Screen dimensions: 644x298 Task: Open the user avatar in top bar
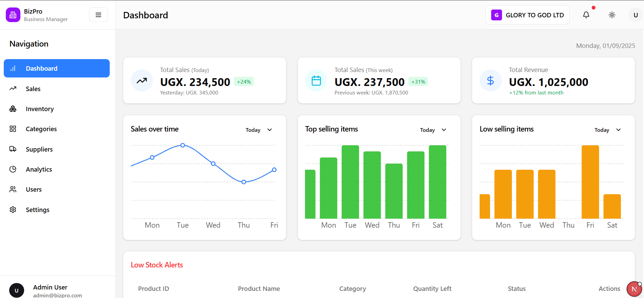click(x=635, y=15)
